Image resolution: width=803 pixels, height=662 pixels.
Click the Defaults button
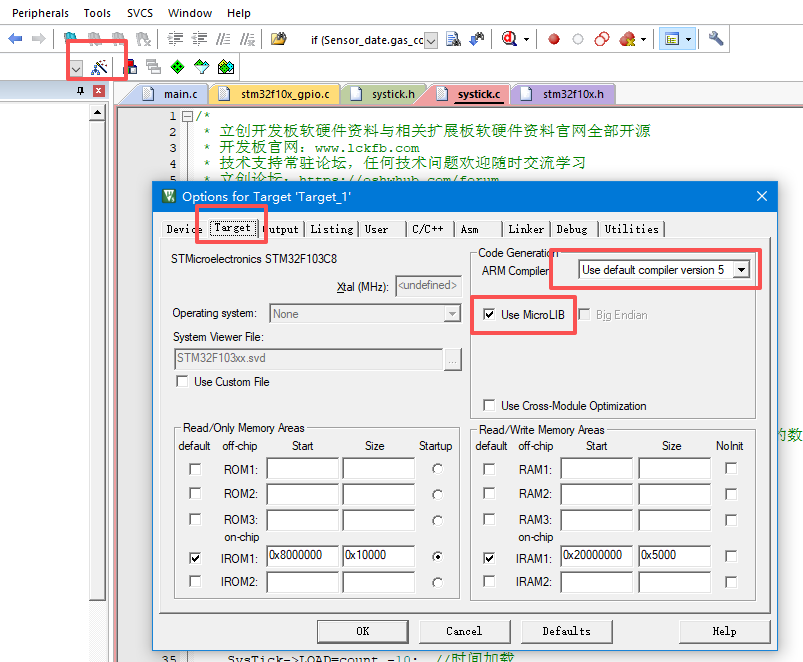click(566, 631)
